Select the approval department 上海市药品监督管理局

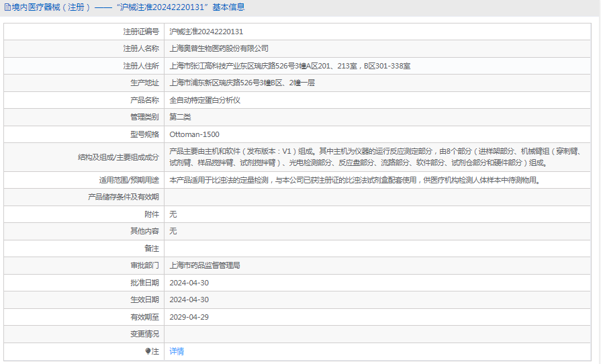205,265
